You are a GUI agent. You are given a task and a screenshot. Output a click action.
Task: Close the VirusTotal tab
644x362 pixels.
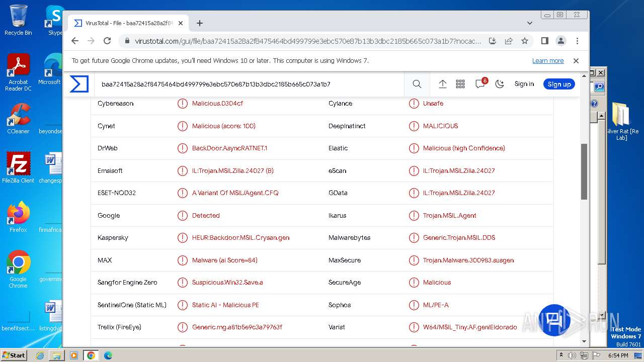point(181,23)
